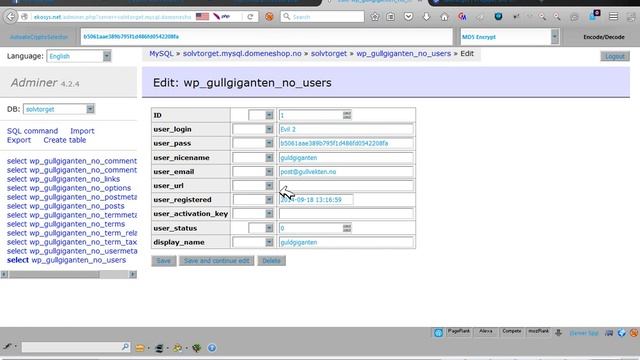Go to the home page icon
Viewport: 640px width, 360px height.
444,17
